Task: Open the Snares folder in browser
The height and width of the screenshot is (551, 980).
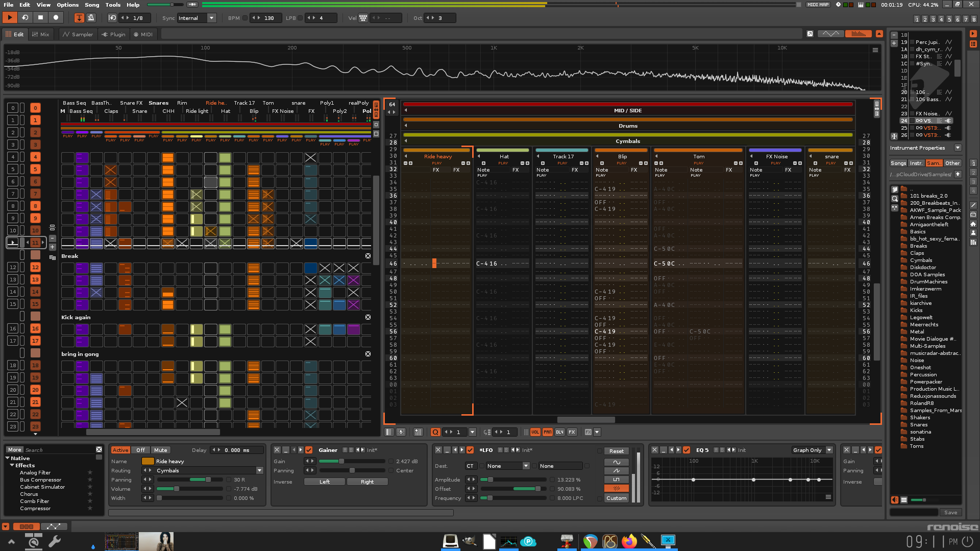Action: click(919, 424)
